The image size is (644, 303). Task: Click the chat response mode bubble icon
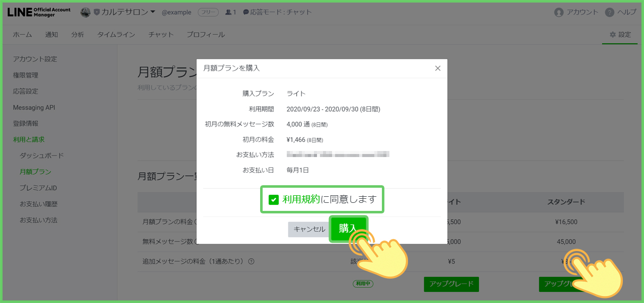[246, 12]
